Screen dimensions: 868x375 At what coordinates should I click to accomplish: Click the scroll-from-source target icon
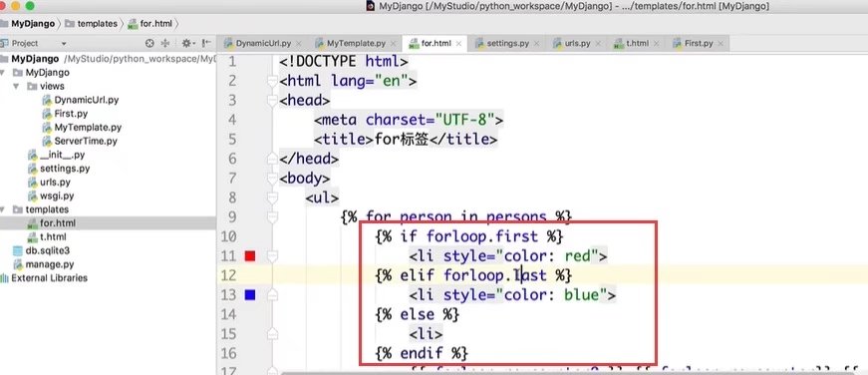[148, 43]
